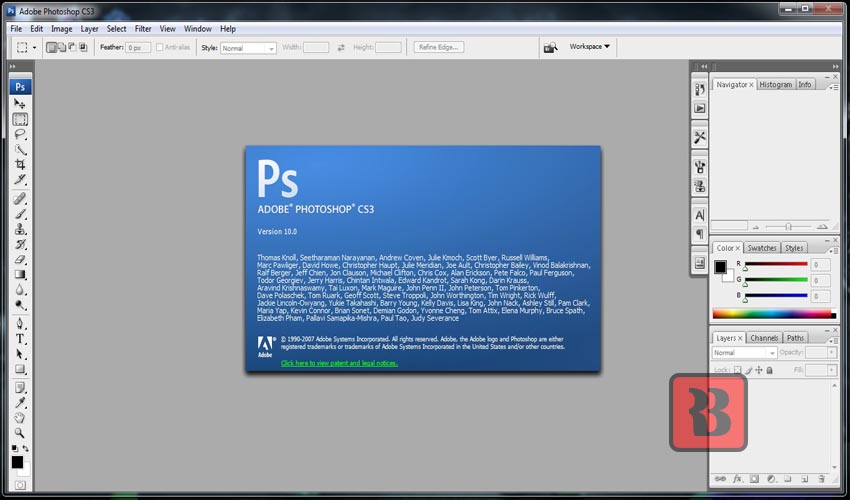Open the Character panel dock icon
This screenshot has width=850, height=500.
(700, 215)
